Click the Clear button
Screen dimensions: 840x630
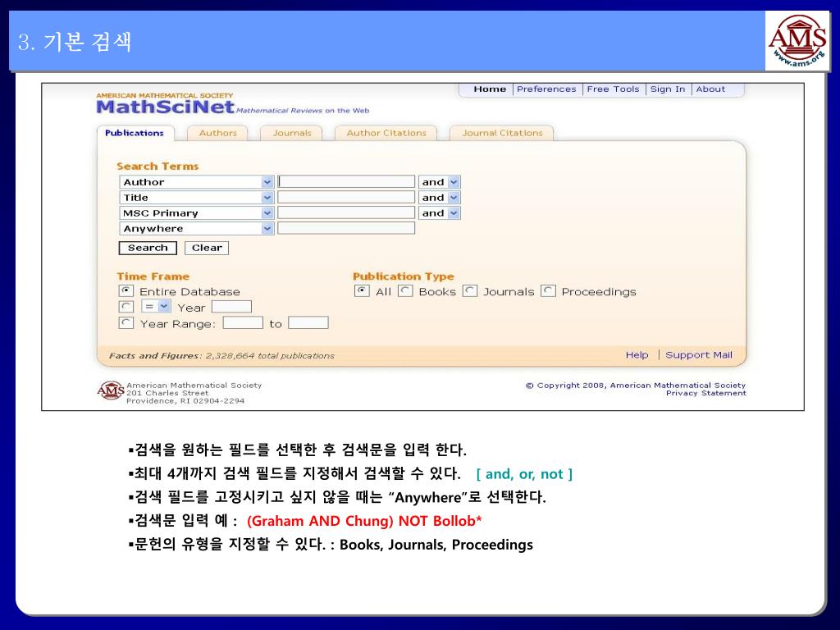[207, 248]
